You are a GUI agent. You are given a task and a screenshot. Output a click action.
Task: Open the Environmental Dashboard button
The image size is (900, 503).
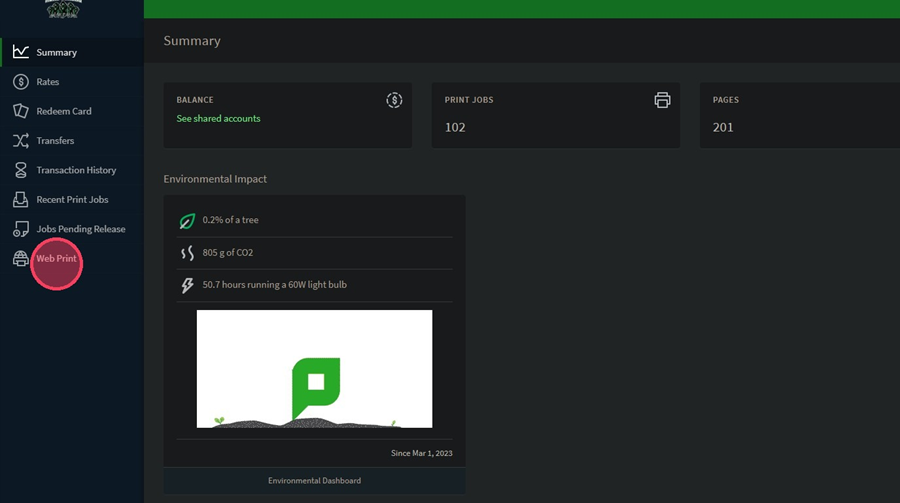(x=315, y=481)
